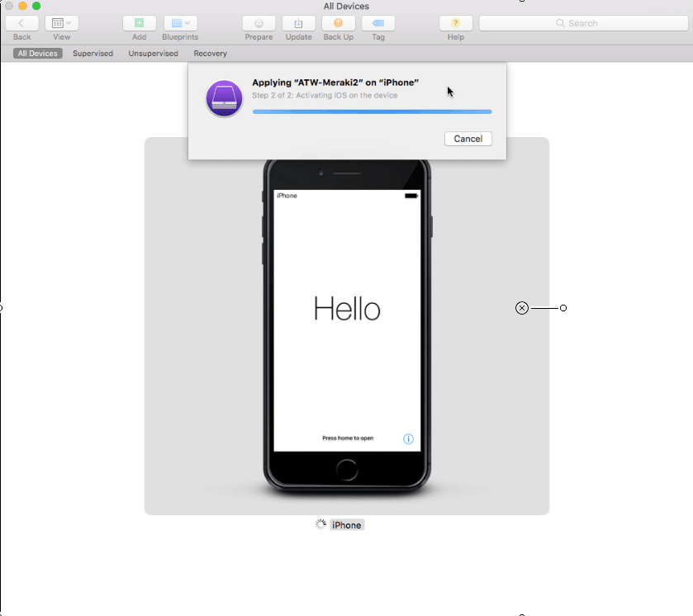
Task: Click the iPhone name label below the device
Action: tap(346, 524)
